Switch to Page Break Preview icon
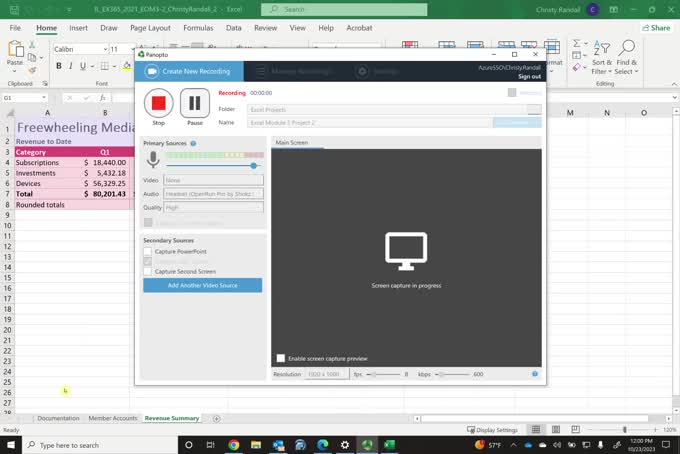This screenshot has width=680, height=454. point(575,429)
